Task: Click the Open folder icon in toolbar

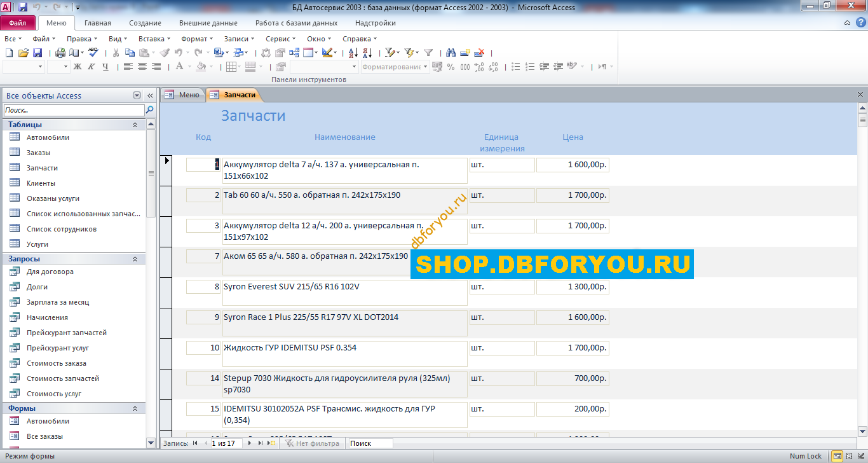Action: tap(24, 53)
